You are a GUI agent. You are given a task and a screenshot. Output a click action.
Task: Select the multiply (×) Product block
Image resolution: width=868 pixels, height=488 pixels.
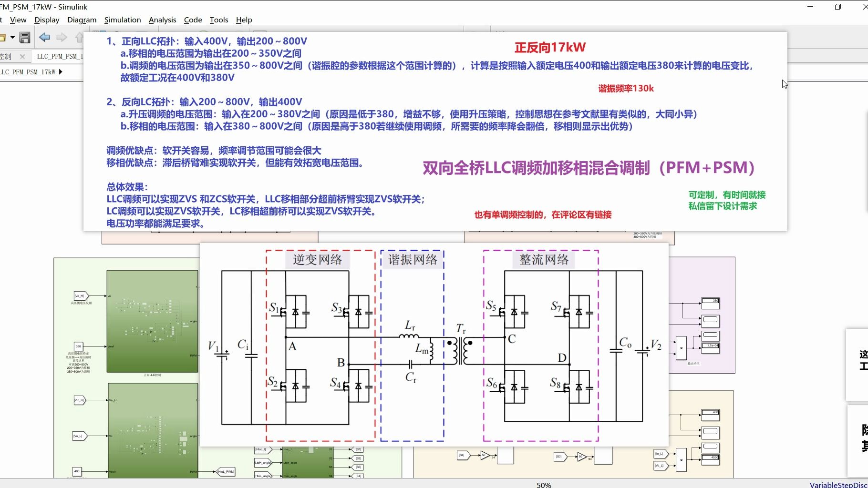tap(682, 348)
